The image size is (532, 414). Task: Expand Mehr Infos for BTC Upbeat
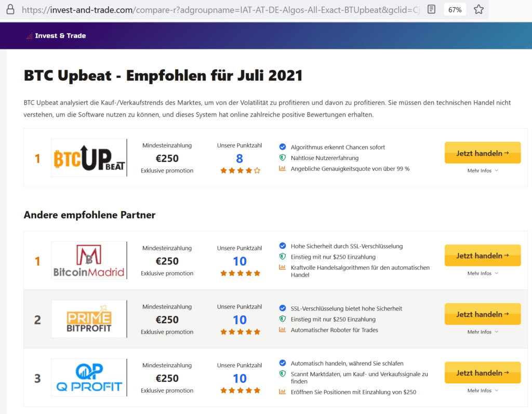coord(483,171)
